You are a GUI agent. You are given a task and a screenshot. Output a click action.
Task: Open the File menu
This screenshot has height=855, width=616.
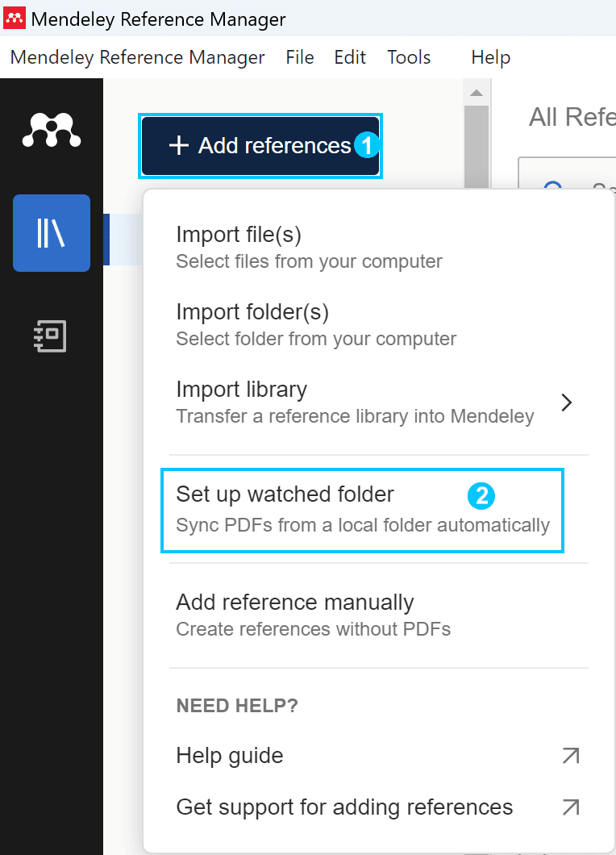pyautogui.click(x=300, y=57)
